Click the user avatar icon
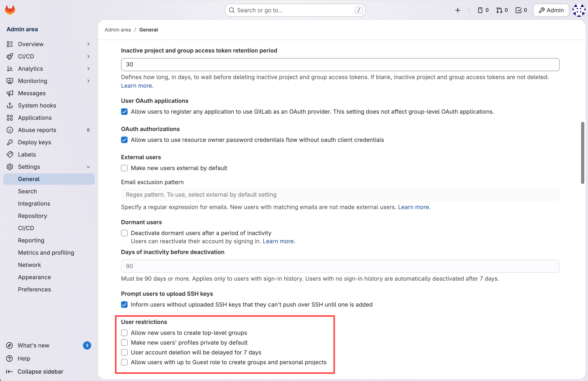The width and height of the screenshot is (588, 381). (579, 10)
